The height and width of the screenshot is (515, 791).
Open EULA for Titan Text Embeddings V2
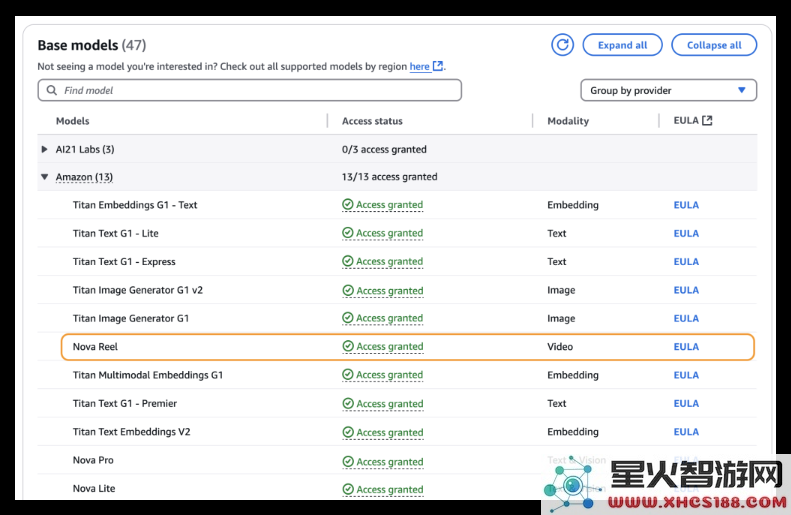tap(686, 432)
